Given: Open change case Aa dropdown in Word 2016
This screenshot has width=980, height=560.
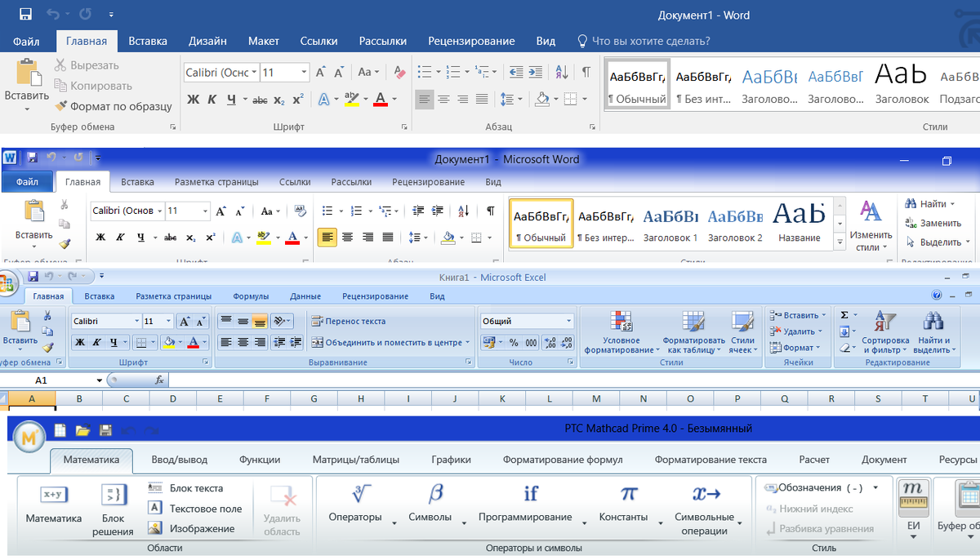Looking at the screenshot, I should [368, 73].
